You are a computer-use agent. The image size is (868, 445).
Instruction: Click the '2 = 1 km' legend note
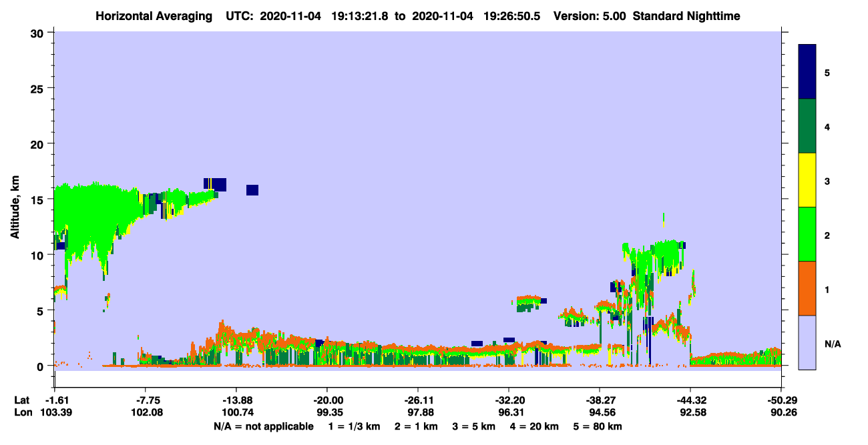[x=415, y=426]
